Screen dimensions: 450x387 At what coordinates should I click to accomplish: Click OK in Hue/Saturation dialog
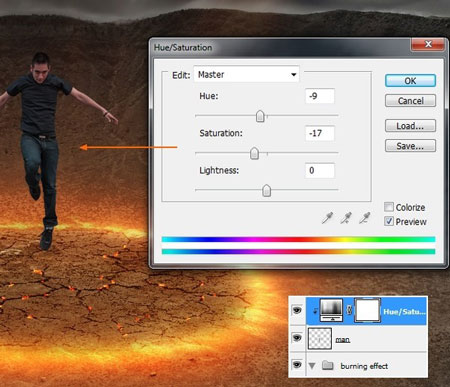tap(410, 81)
